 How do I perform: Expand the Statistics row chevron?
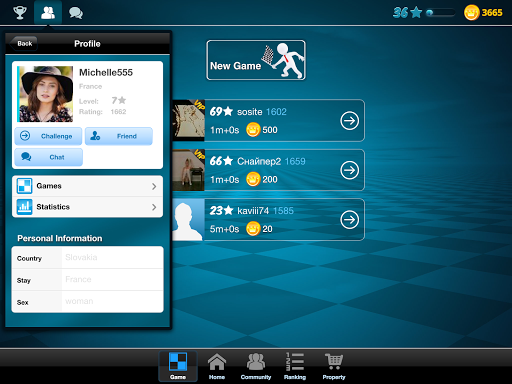154,207
